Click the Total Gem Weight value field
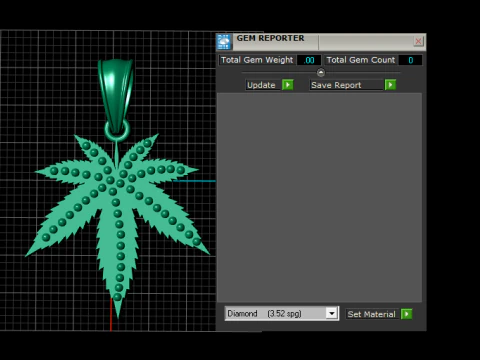 (x=309, y=60)
